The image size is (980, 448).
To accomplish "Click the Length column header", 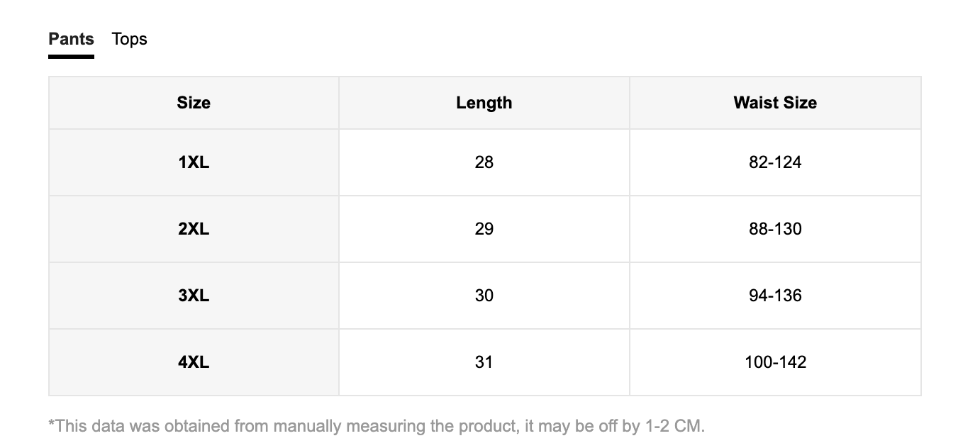I will coord(484,103).
